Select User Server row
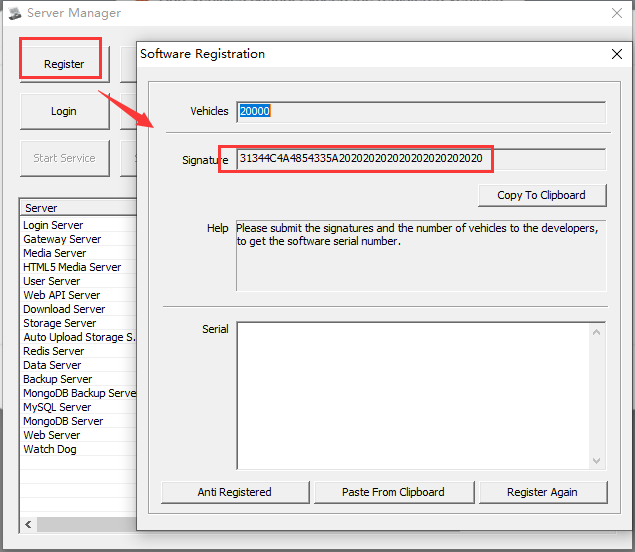Viewport: 635px width, 552px height. (x=79, y=281)
